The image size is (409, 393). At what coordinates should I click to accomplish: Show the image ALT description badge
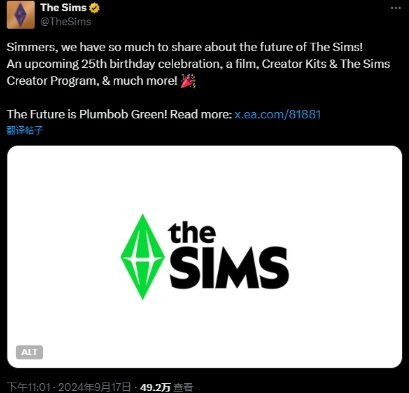pyautogui.click(x=29, y=352)
